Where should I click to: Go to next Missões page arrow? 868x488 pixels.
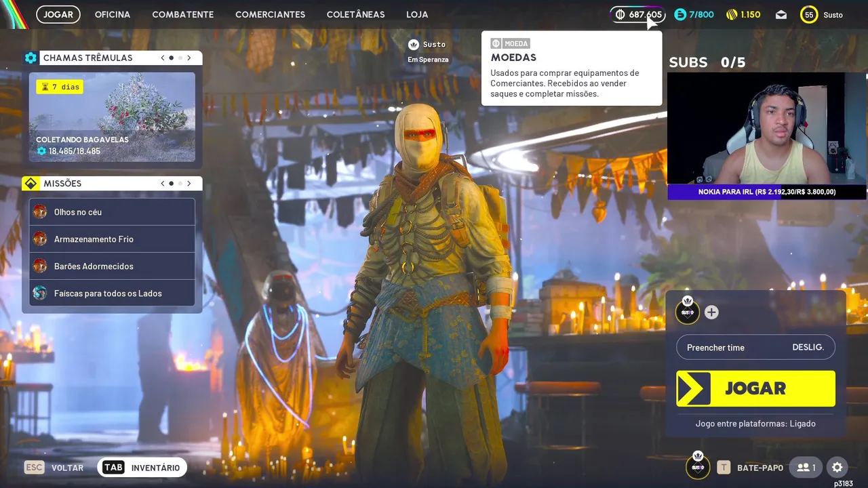tap(189, 183)
